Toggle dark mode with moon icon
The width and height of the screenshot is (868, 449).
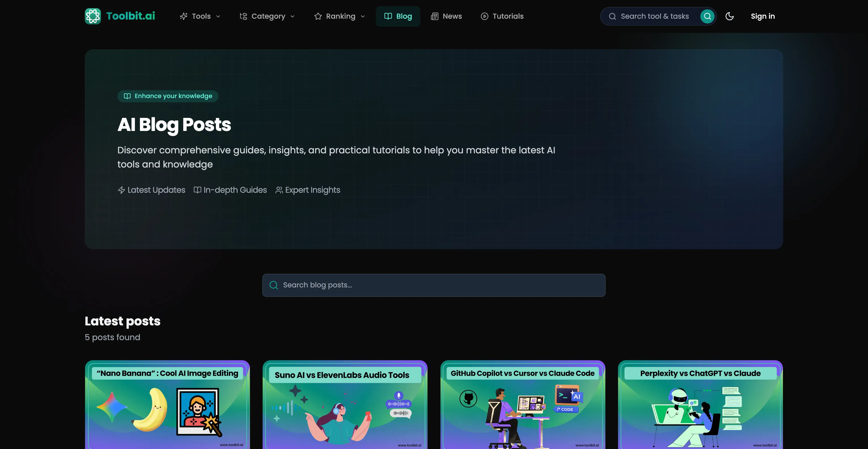(x=730, y=16)
